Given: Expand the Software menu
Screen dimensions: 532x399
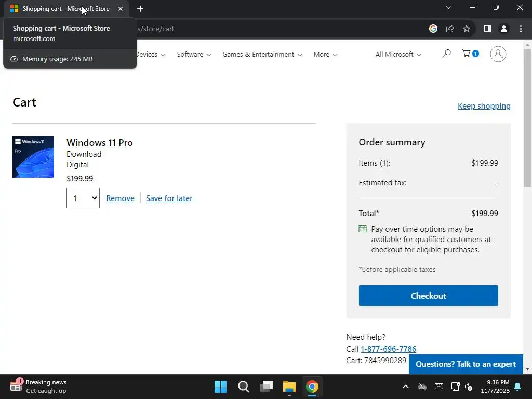Looking at the screenshot, I should click(x=194, y=54).
